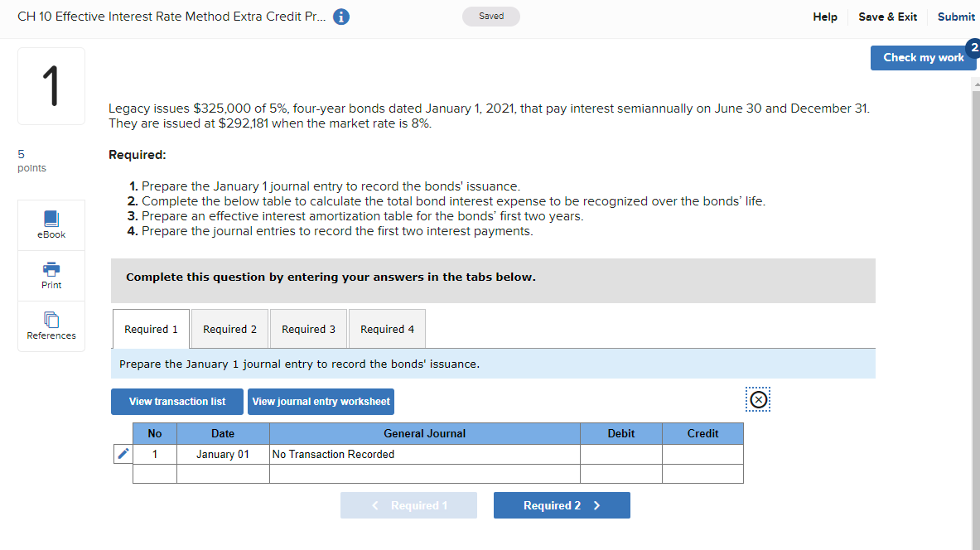This screenshot has height=550, width=980.
Task: Click the question number box showing 1
Action: click(51, 85)
